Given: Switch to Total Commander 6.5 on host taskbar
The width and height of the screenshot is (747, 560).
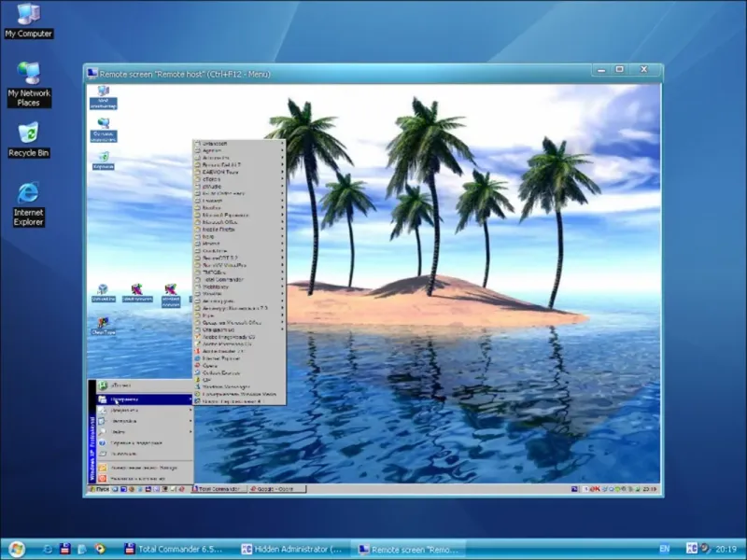Looking at the screenshot, I should [x=173, y=549].
